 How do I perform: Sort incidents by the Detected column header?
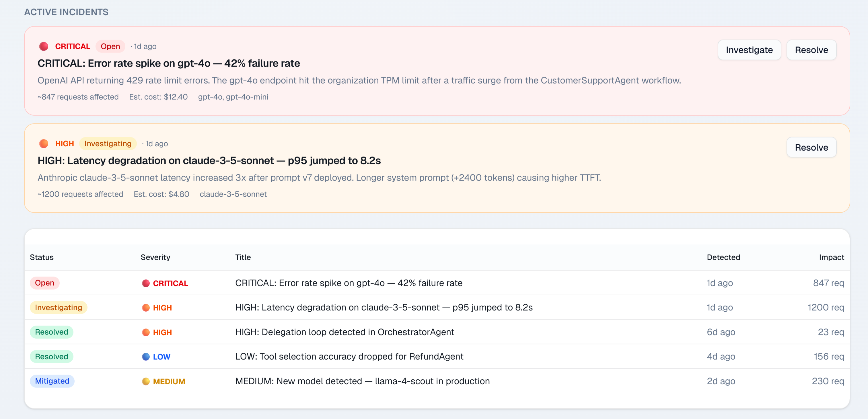pos(723,257)
